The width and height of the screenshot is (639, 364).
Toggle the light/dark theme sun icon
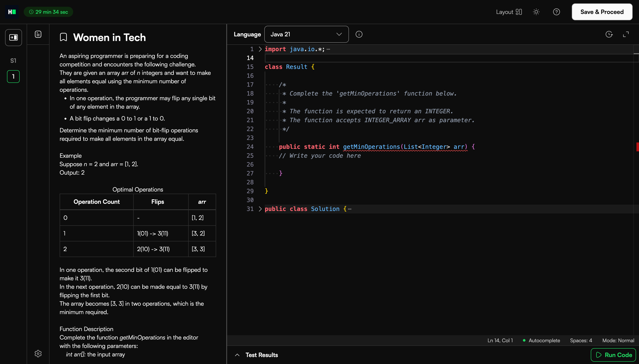[x=536, y=12]
